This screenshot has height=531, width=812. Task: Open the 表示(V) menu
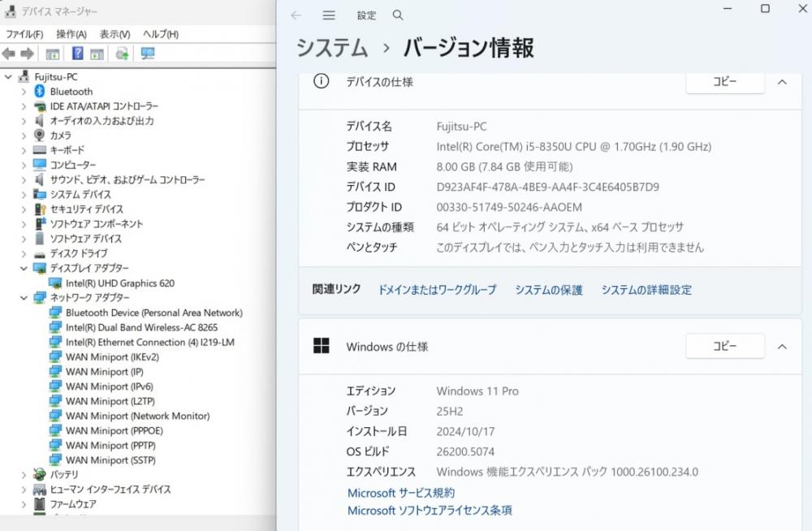[x=114, y=34]
